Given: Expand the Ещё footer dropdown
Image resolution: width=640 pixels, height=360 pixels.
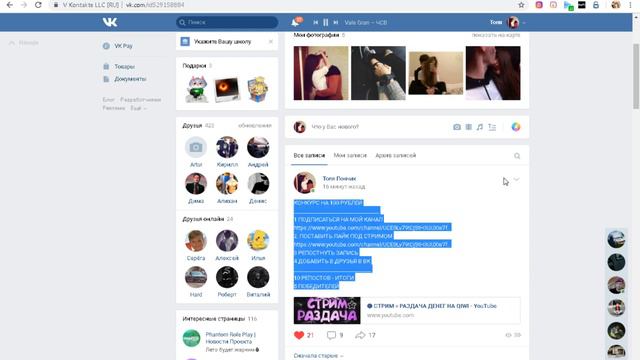Looking at the screenshot, I should pos(138,108).
